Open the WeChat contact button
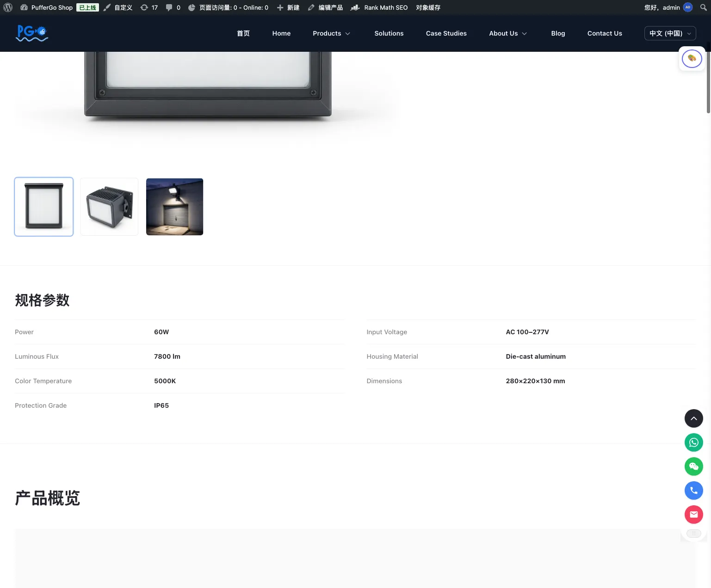The height and width of the screenshot is (588, 711). coord(694,466)
